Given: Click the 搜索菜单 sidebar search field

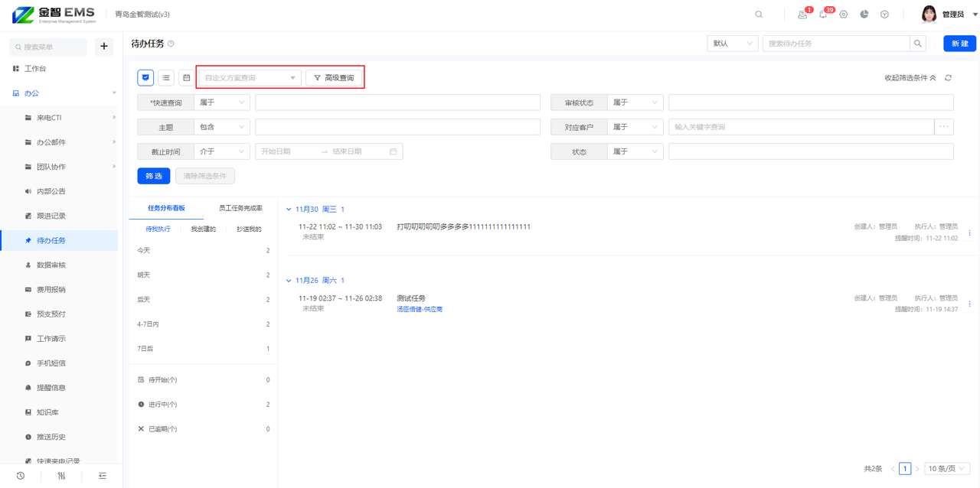Looking at the screenshot, I should tap(48, 47).
